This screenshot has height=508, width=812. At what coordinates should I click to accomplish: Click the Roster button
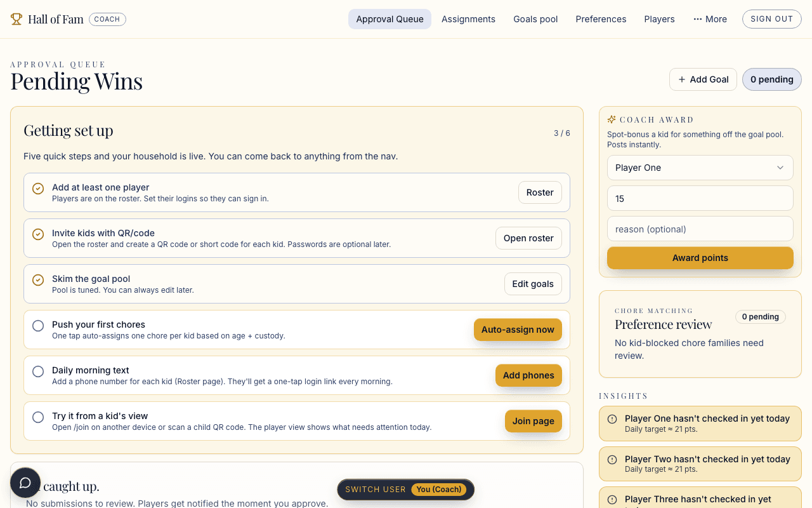540,192
